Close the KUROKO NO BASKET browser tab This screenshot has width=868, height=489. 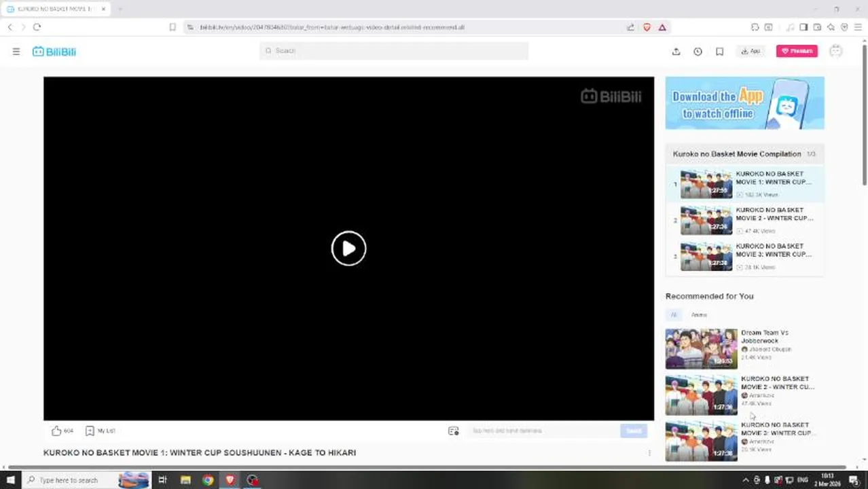pos(103,9)
